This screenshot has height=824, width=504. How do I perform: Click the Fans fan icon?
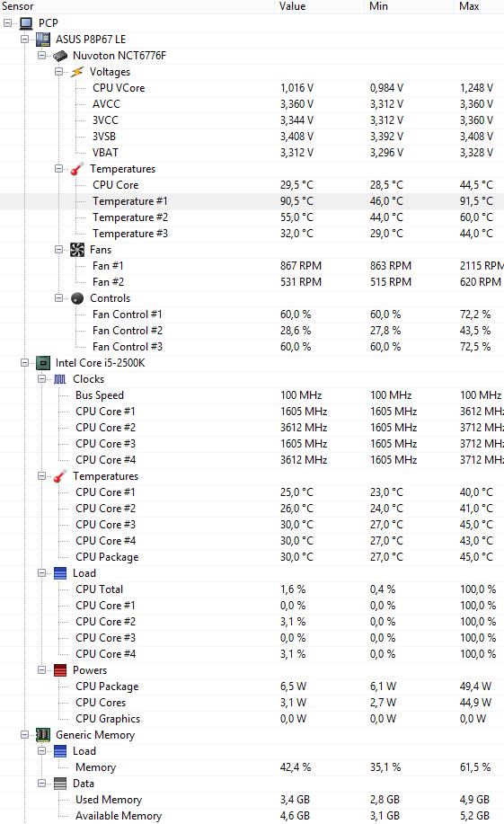click(77, 250)
